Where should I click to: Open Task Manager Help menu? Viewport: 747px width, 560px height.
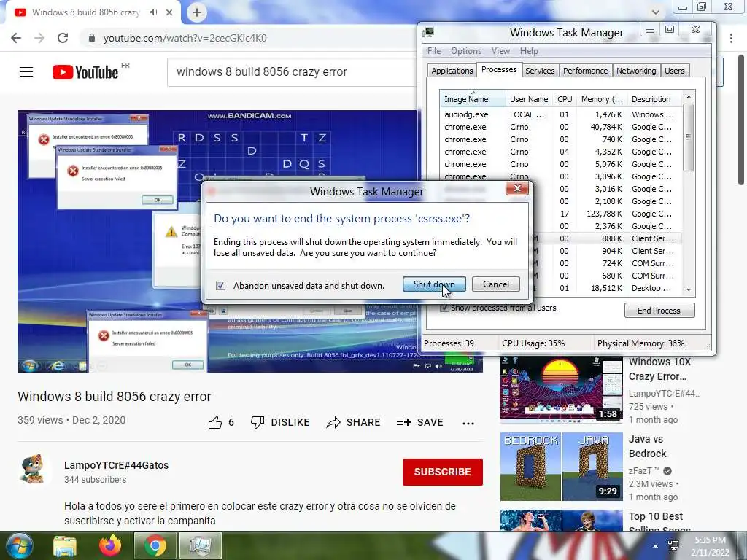[x=529, y=51]
